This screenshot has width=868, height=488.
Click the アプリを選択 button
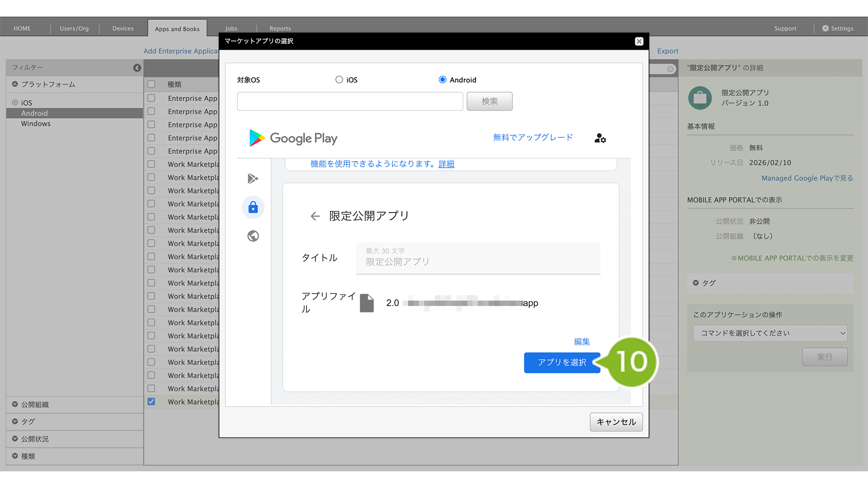(x=561, y=363)
